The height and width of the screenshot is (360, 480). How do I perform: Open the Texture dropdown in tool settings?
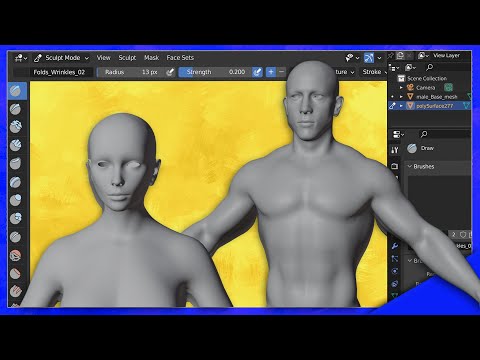pos(345,72)
